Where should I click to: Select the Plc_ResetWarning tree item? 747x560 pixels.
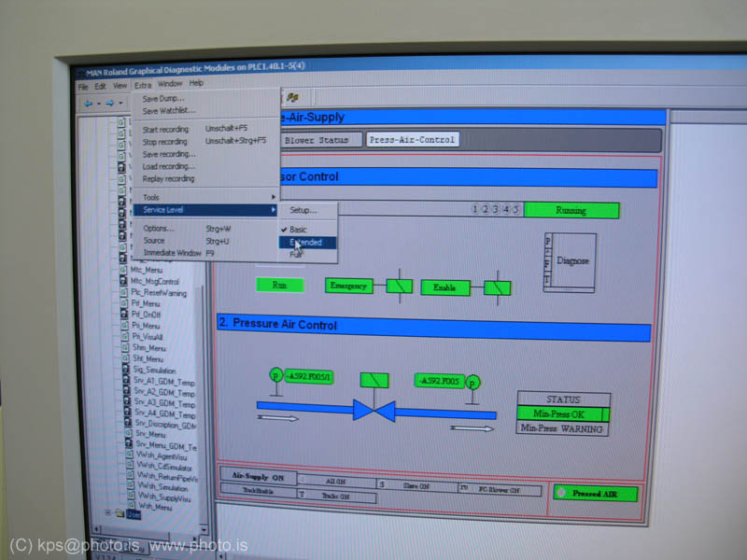[159, 293]
